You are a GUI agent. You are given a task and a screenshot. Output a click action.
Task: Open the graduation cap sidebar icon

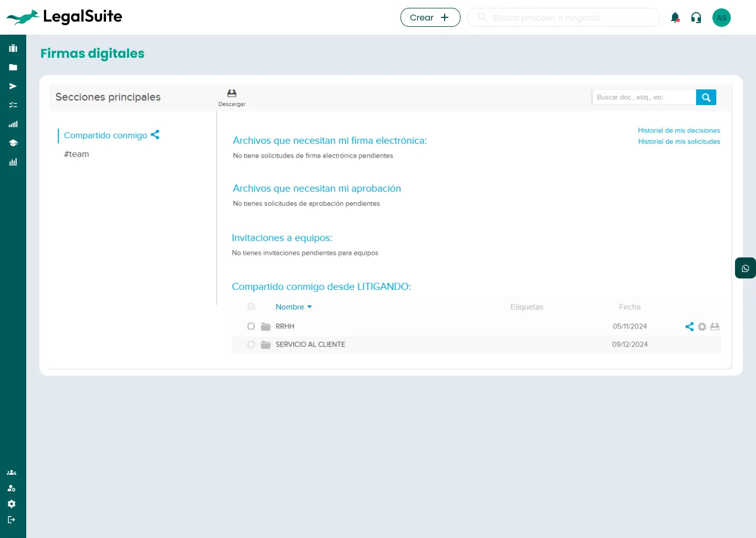[13, 143]
